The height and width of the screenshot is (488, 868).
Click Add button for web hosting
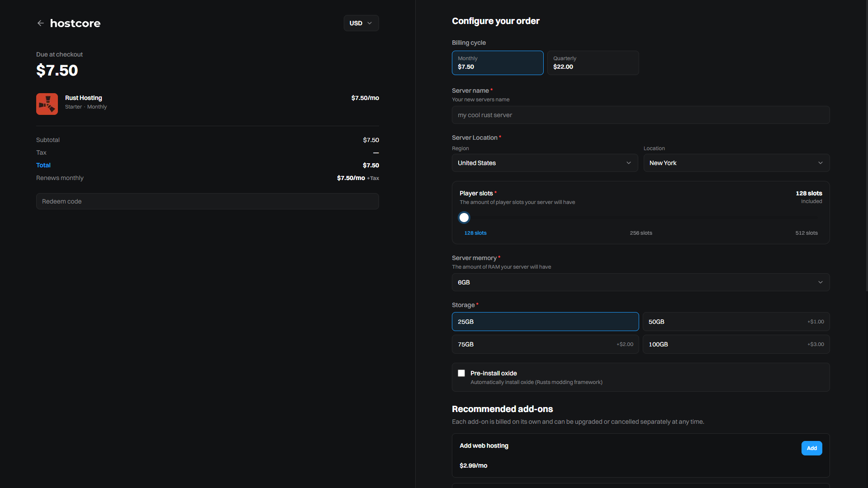(x=811, y=448)
